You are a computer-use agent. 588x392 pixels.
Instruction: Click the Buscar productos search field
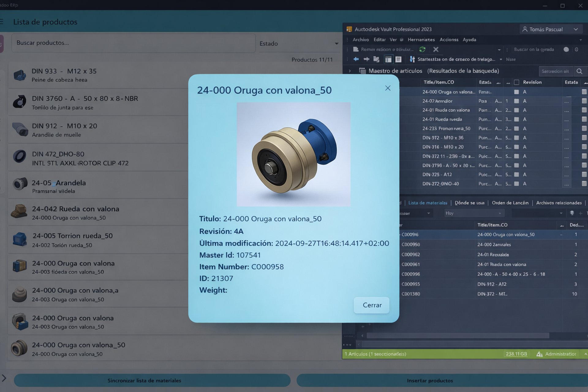click(133, 43)
